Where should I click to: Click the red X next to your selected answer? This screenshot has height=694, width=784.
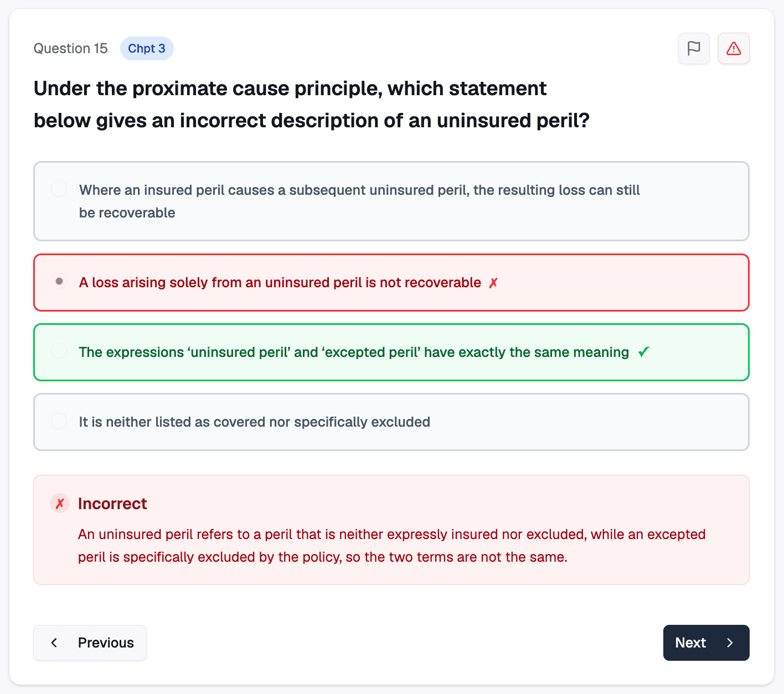pos(493,282)
